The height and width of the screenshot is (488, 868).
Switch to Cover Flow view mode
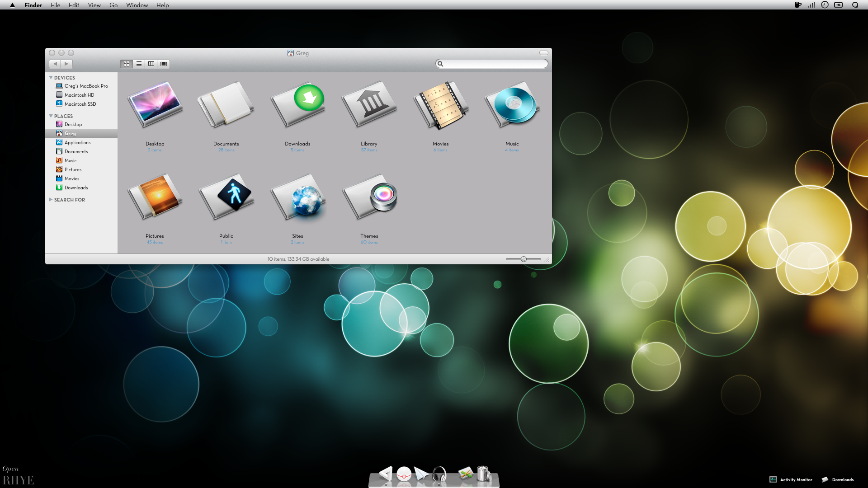coord(164,64)
